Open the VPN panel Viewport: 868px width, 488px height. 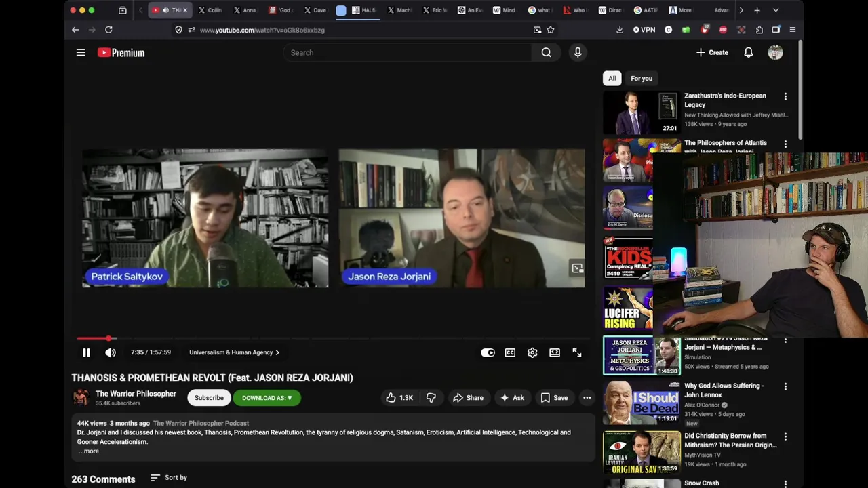(644, 30)
